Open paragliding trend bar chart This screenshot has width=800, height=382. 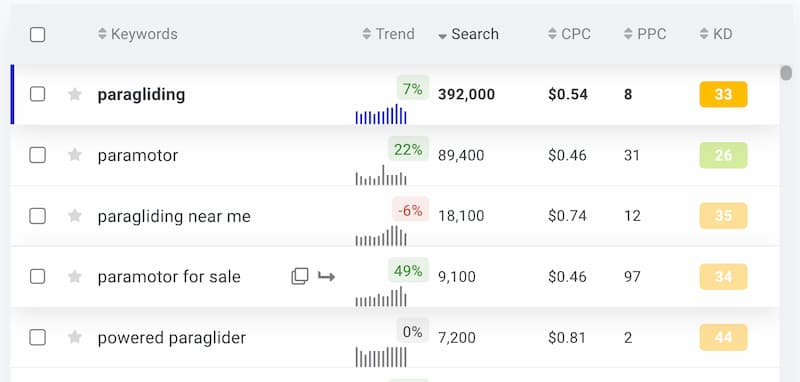tap(381, 114)
